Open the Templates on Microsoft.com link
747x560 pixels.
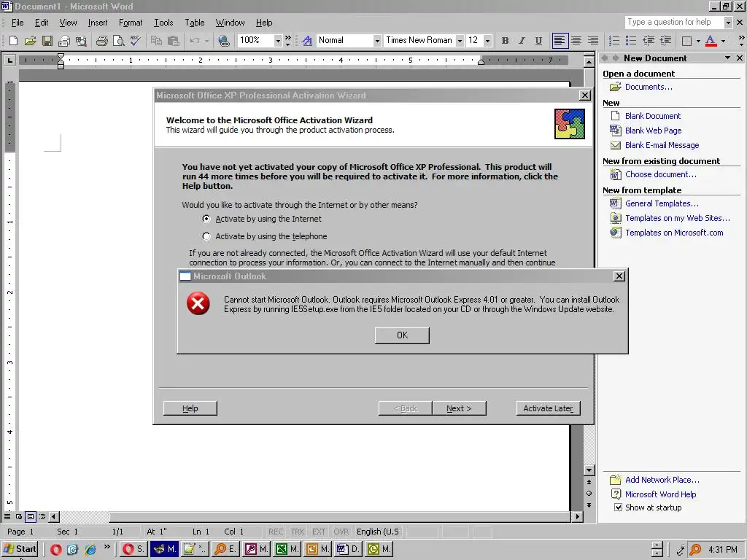click(x=674, y=233)
